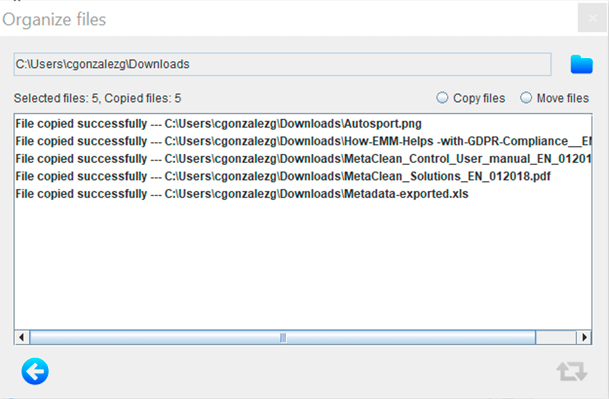Close the Organize files dialog
Viewport: 609px width, 399px height.
click(592, 18)
